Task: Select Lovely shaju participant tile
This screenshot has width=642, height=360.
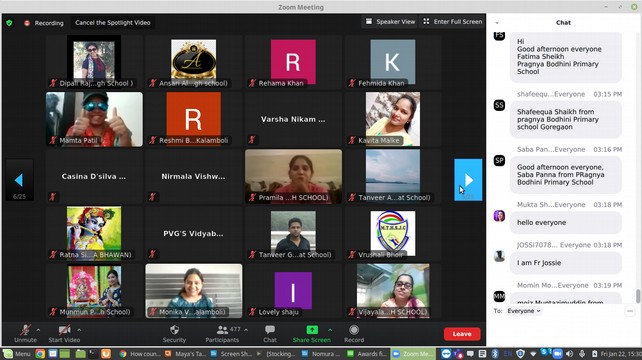Action: (x=293, y=291)
